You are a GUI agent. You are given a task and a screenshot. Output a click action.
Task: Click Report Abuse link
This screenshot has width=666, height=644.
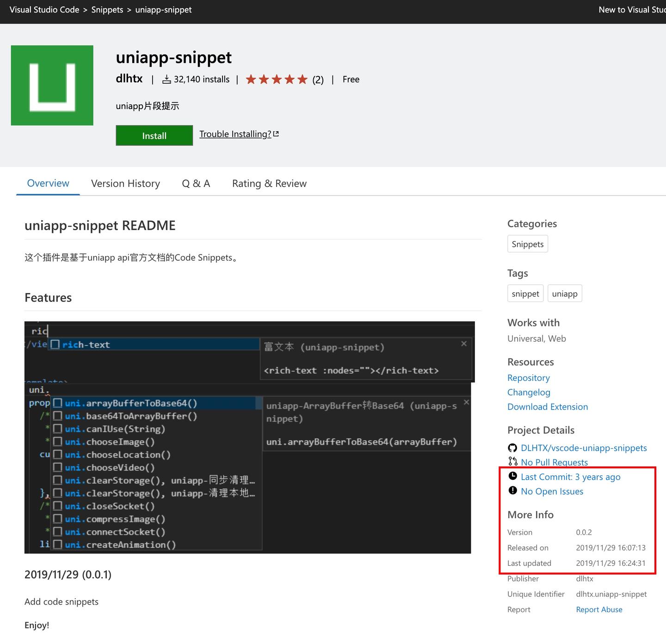[599, 609]
